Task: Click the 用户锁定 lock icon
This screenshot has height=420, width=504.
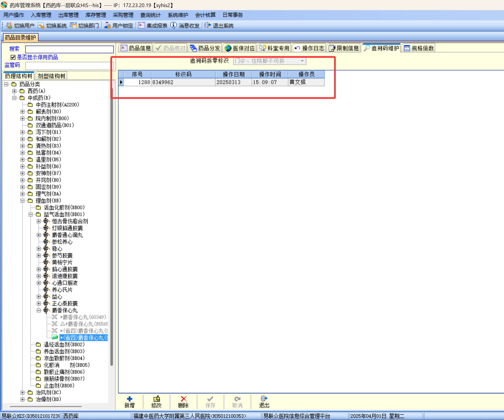Action: click(107, 25)
